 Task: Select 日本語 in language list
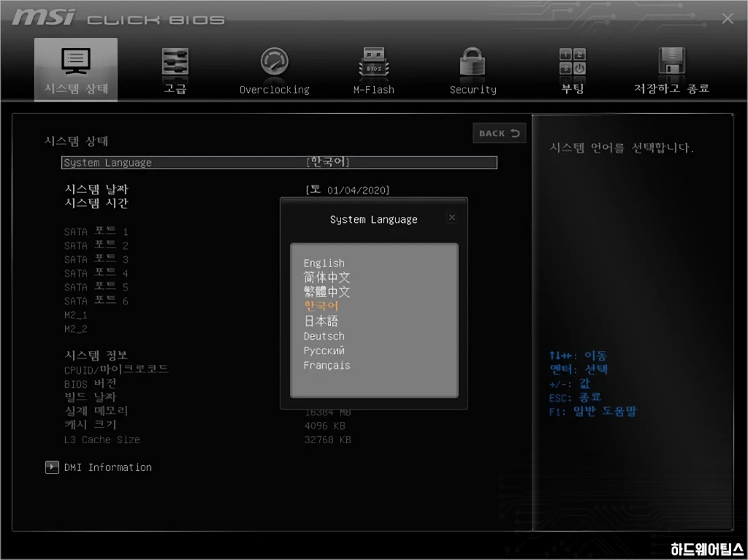point(321,321)
